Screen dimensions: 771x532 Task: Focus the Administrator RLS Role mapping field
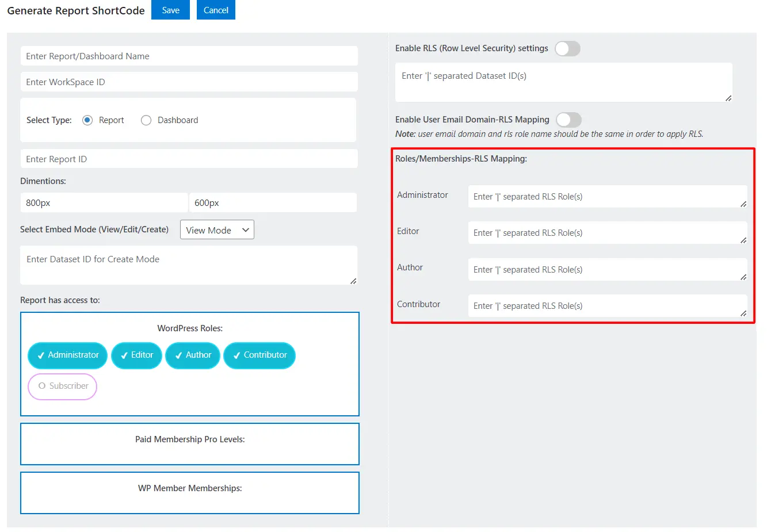point(608,196)
